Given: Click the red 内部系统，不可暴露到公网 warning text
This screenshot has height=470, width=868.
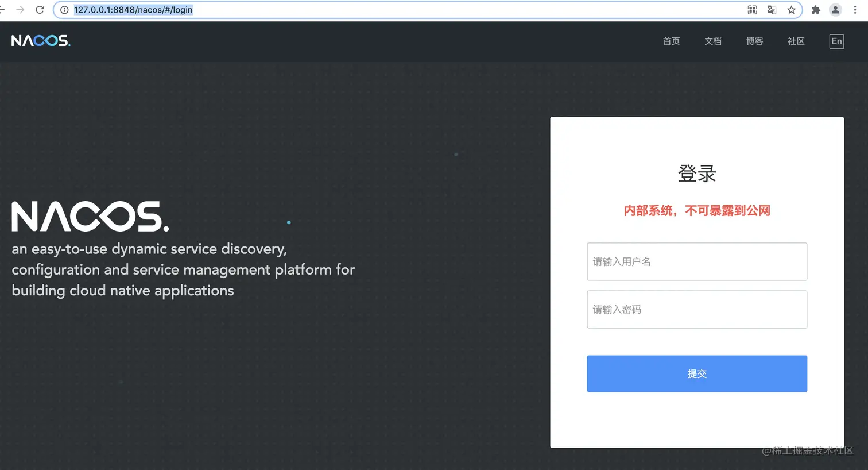Looking at the screenshot, I should (697, 211).
